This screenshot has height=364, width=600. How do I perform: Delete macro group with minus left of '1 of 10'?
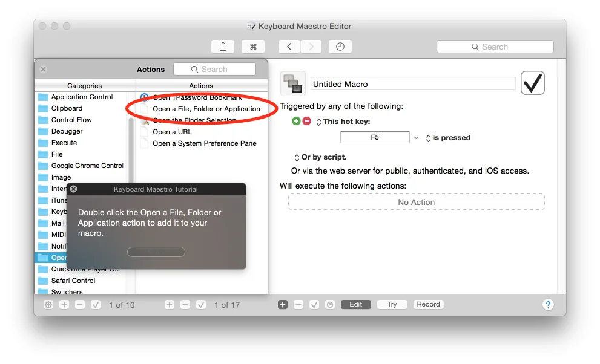tap(79, 305)
